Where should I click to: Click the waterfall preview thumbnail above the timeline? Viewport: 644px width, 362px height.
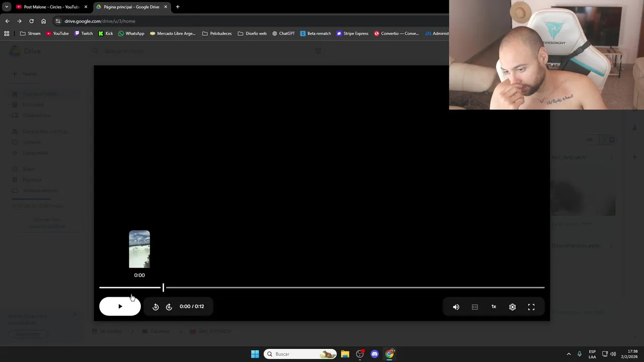point(139,249)
